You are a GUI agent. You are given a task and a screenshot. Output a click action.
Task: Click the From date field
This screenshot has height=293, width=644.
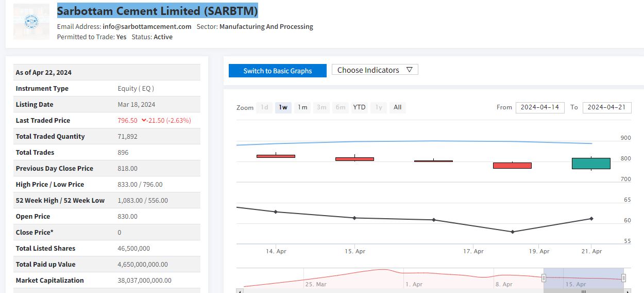(x=540, y=107)
